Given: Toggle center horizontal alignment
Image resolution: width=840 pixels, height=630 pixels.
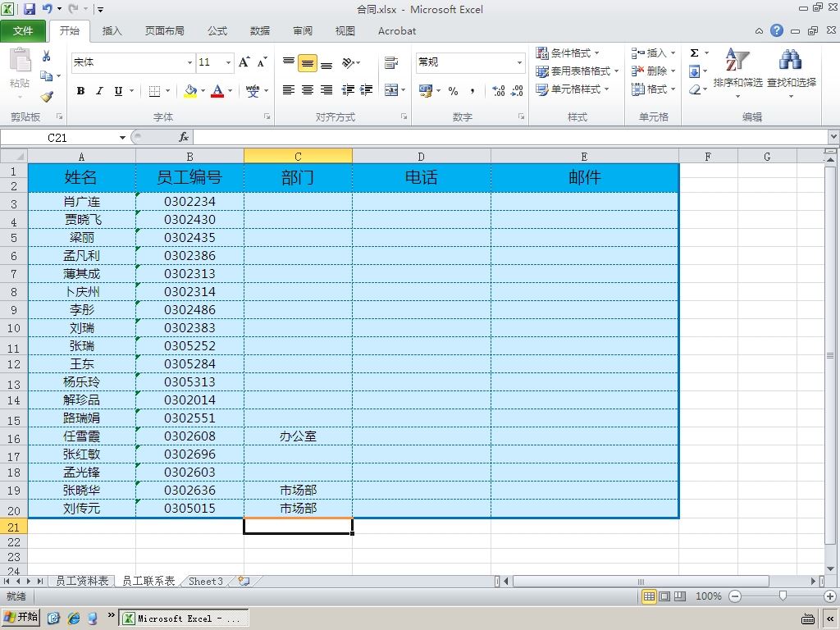Looking at the screenshot, I should pos(308,90).
